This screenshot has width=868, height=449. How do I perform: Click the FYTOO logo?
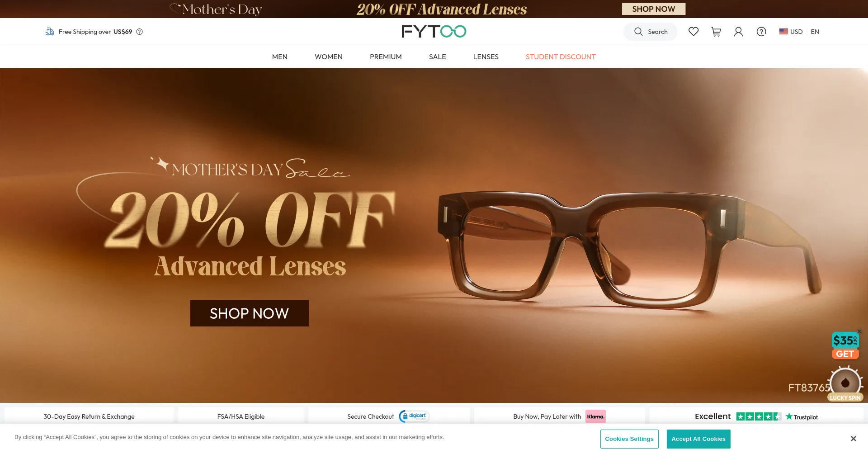click(434, 31)
